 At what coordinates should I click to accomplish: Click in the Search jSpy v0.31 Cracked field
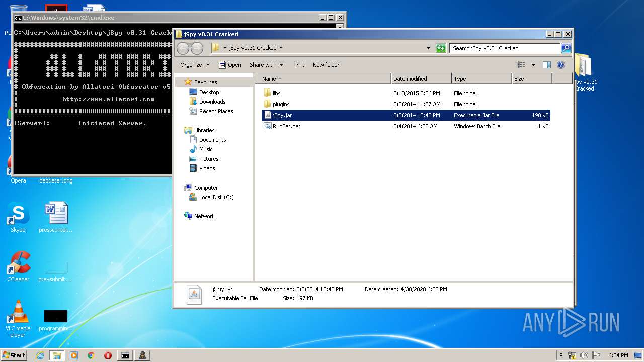click(505, 48)
